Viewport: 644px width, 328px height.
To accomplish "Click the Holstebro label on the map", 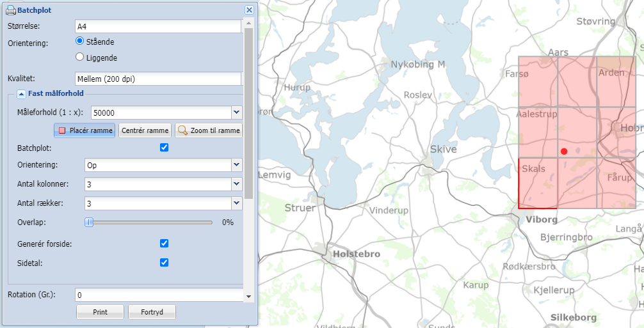I will [x=357, y=254].
